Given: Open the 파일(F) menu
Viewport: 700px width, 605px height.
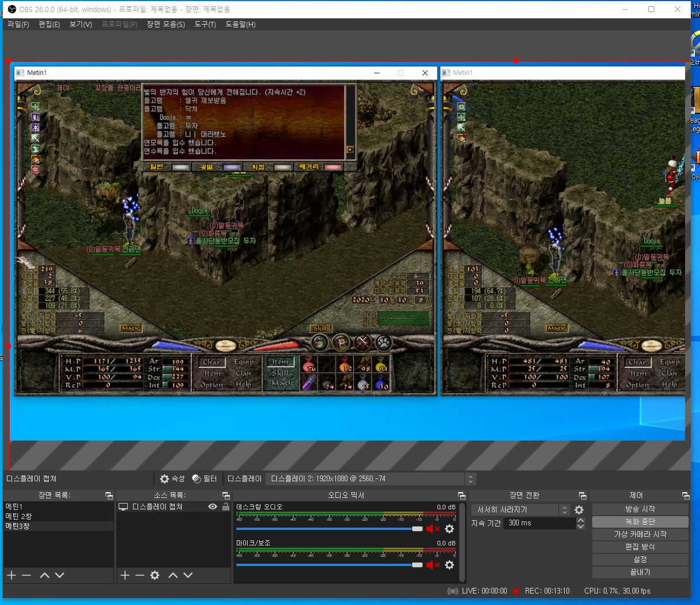Looking at the screenshot, I should (18, 25).
